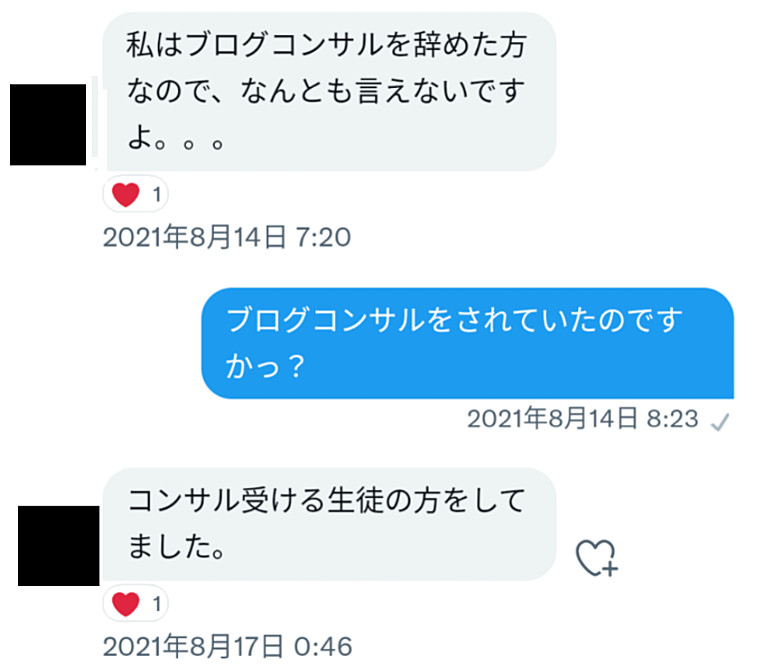Click the timestamp 2021年8月14日 8:23

(x=583, y=418)
